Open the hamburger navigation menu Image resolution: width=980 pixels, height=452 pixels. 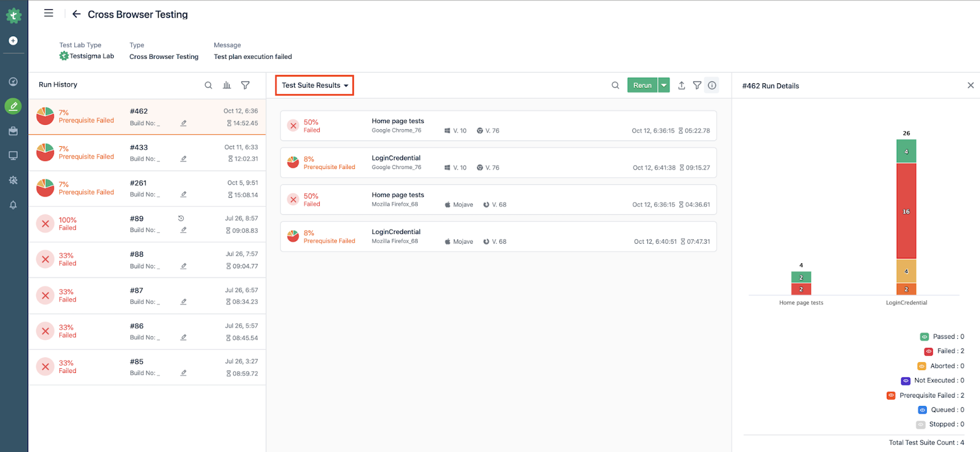(48, 13)
